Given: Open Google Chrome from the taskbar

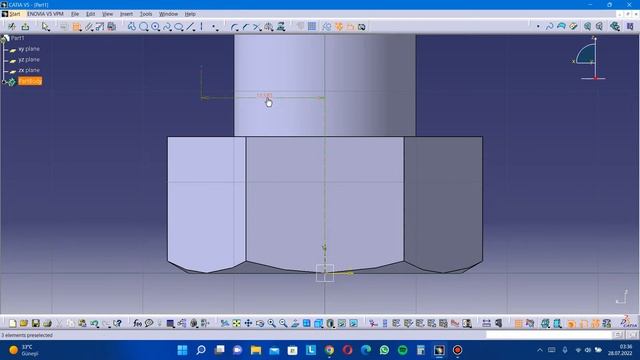Looking at the screenshot, I should [329, 350].
